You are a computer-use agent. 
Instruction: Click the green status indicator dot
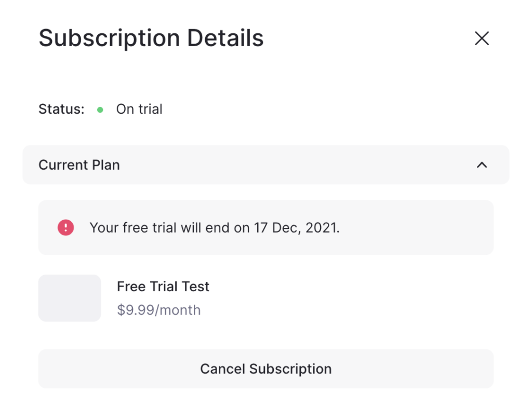tap(100, 110)
